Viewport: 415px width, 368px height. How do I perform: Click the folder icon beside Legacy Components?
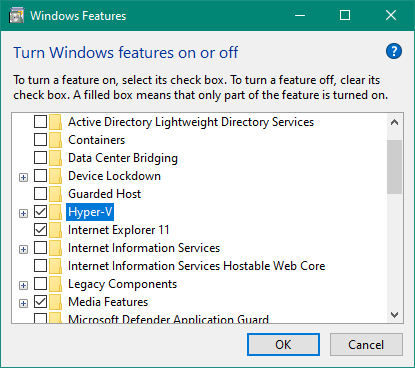(55, 284)
